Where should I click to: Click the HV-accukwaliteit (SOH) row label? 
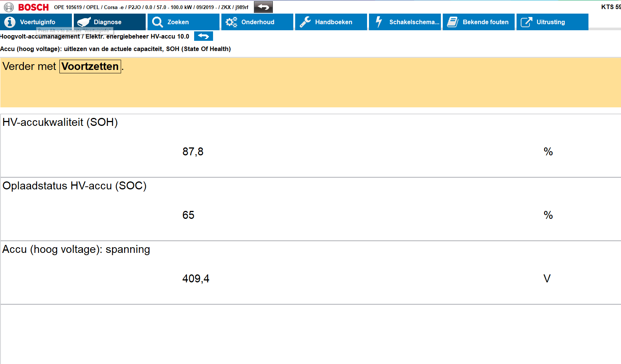60,122
